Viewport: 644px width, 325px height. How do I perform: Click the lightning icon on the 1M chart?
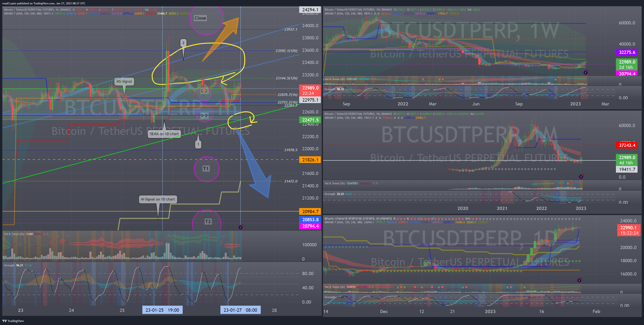pos(581,177)
